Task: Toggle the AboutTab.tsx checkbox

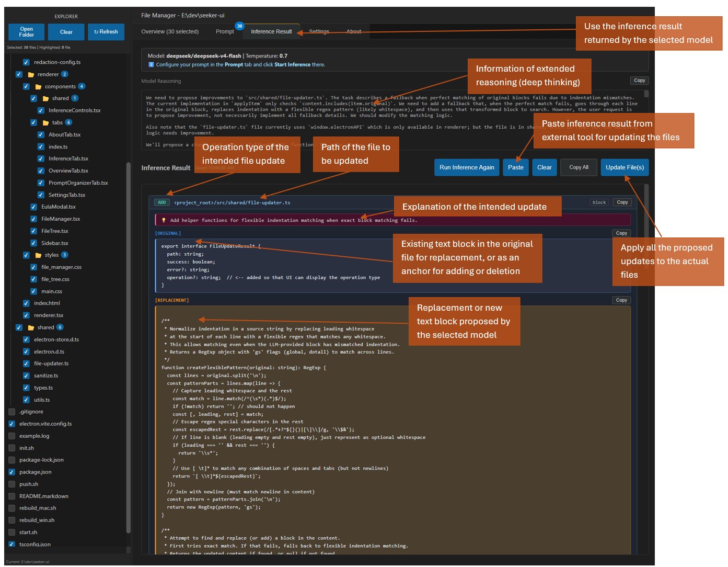Action: click(41, 134)
